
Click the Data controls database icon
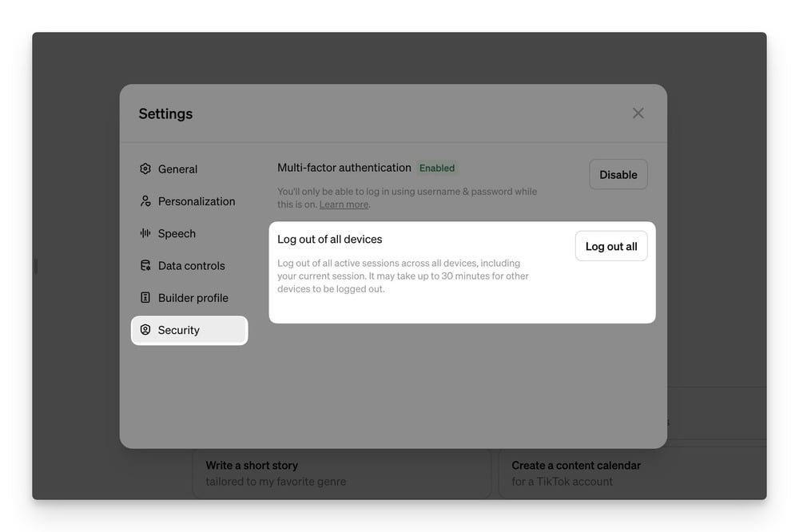[145, 265]
